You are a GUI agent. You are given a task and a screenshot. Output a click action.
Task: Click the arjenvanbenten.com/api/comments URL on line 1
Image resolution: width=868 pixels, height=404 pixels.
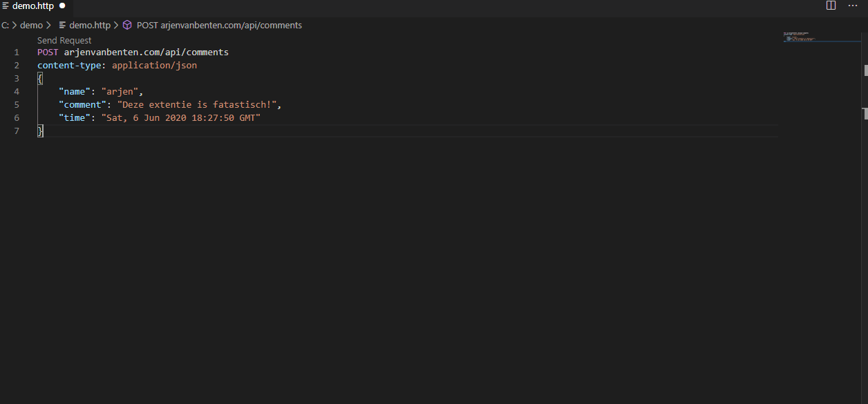click(x=145, y=52)
